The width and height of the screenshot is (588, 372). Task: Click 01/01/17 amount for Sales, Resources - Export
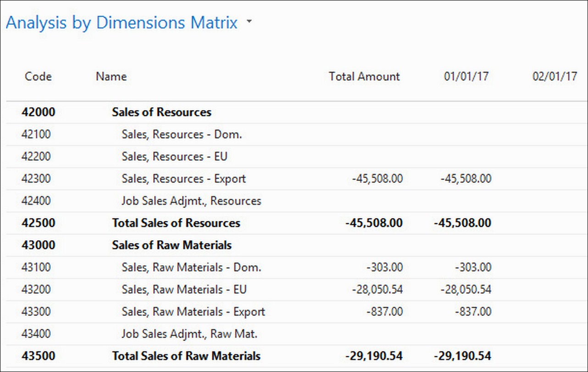(x=466, y=178)
